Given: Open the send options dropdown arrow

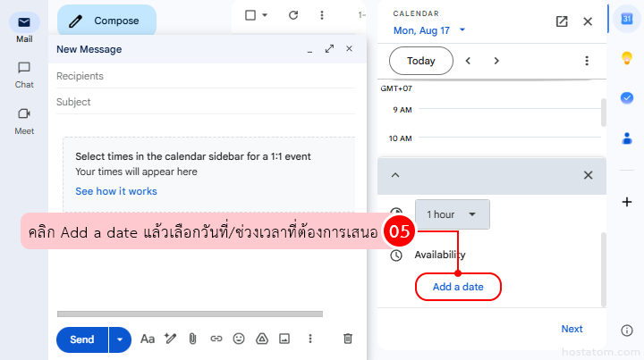Looking at the screenshot, I should pyautogui.click(x=120, y=339).
